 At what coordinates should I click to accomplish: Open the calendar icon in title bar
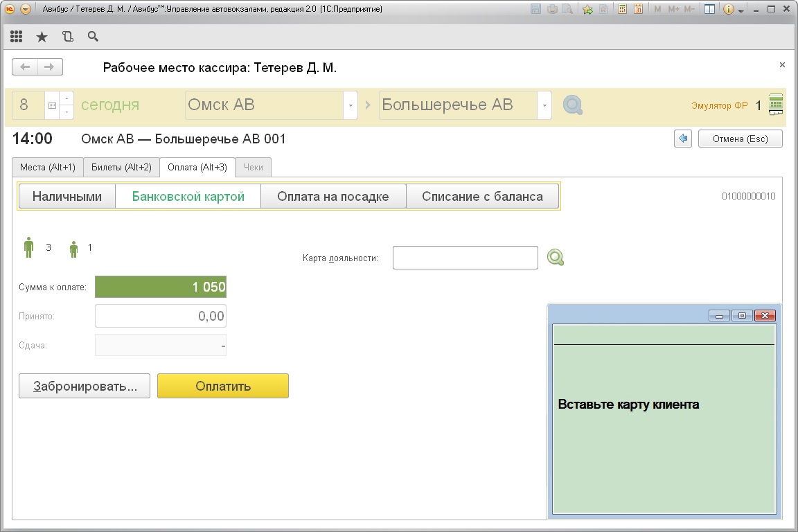(x=638, y=10)
